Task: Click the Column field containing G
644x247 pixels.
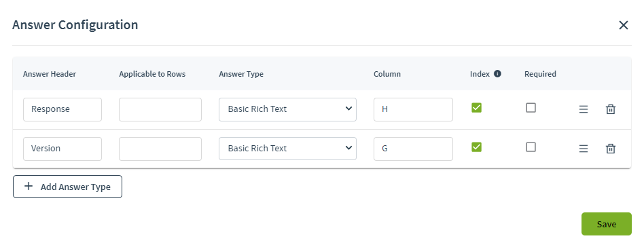Action: pyautogui.click(x=413, y=149)
